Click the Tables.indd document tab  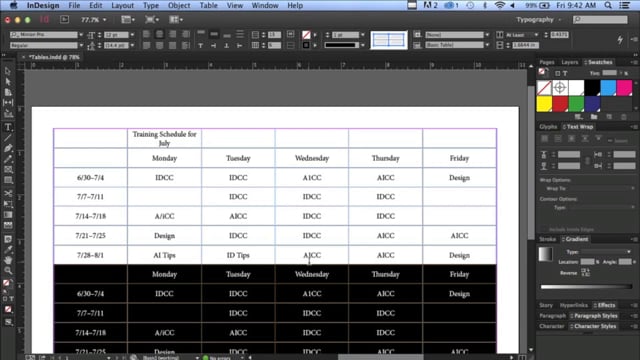(54, 57)
